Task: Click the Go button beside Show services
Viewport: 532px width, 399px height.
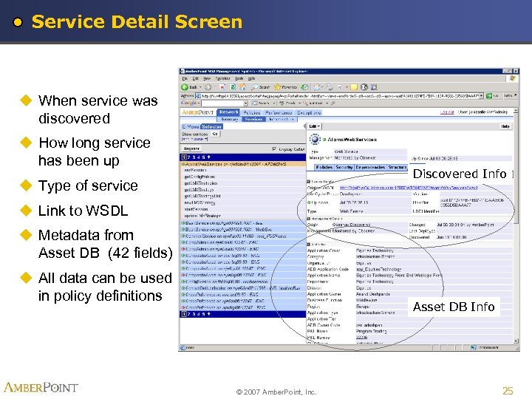Action: coord(215,134)
